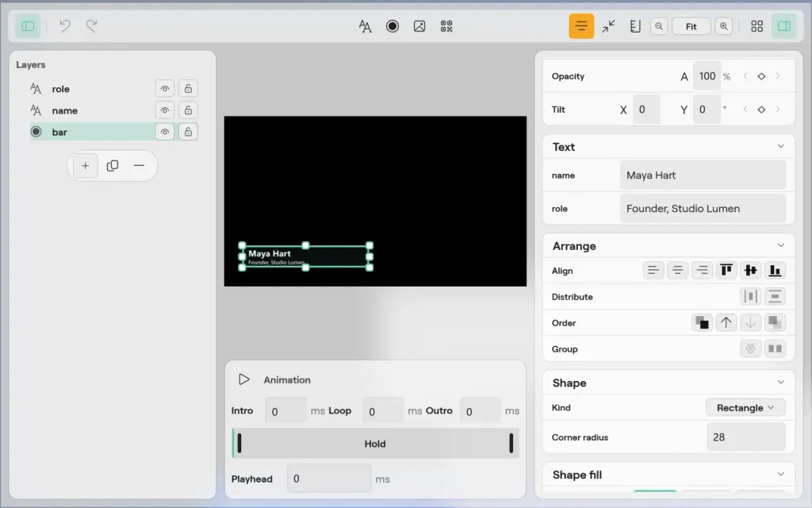Screen dimensions: 812x508
Task: Click the Intro duration field
Action: (285, 411)
